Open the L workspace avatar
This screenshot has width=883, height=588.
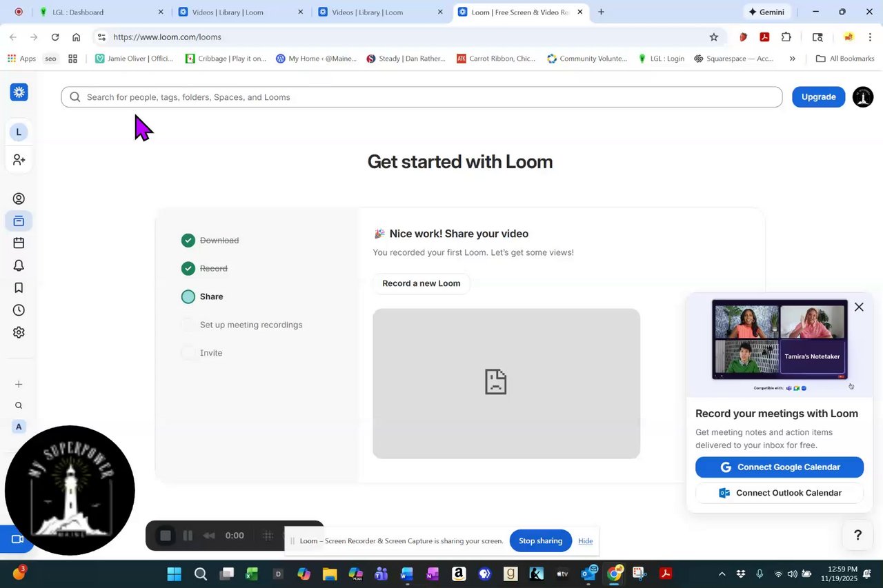19,132
